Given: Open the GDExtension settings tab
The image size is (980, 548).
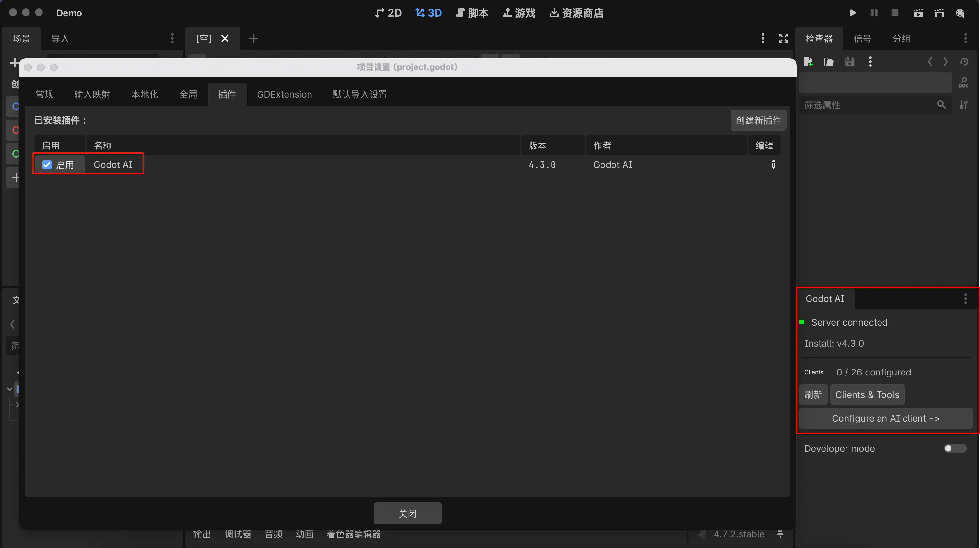Looking at the screenshot, I should tap(285, 94).
